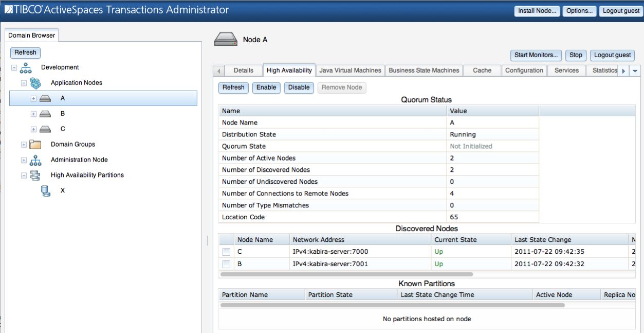Select the partition X database icon
644x333 pixels.
click(x=45, y=190)
